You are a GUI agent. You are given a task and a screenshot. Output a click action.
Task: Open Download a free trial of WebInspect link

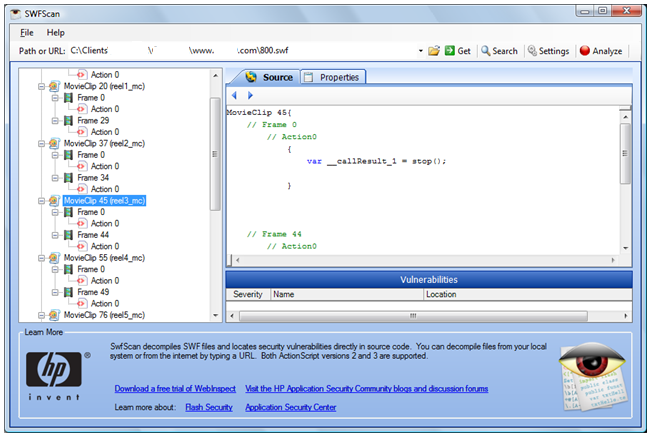click(175, 389)
